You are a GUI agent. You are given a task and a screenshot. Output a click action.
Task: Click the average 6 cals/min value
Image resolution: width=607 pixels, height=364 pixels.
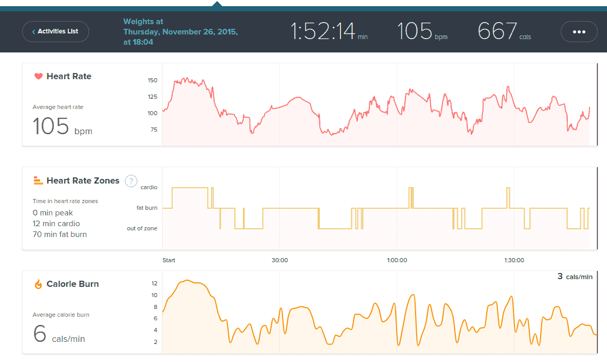59,334
